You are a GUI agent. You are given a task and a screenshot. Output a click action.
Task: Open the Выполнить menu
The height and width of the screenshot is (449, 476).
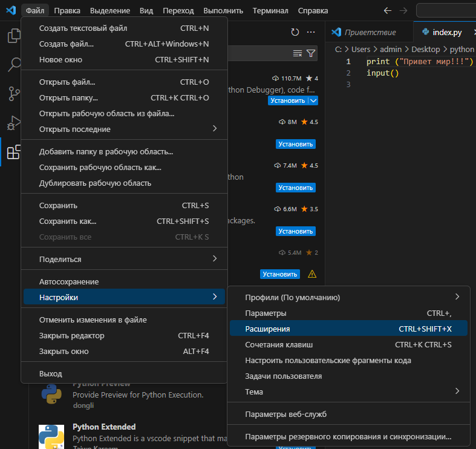pos(223,11)
